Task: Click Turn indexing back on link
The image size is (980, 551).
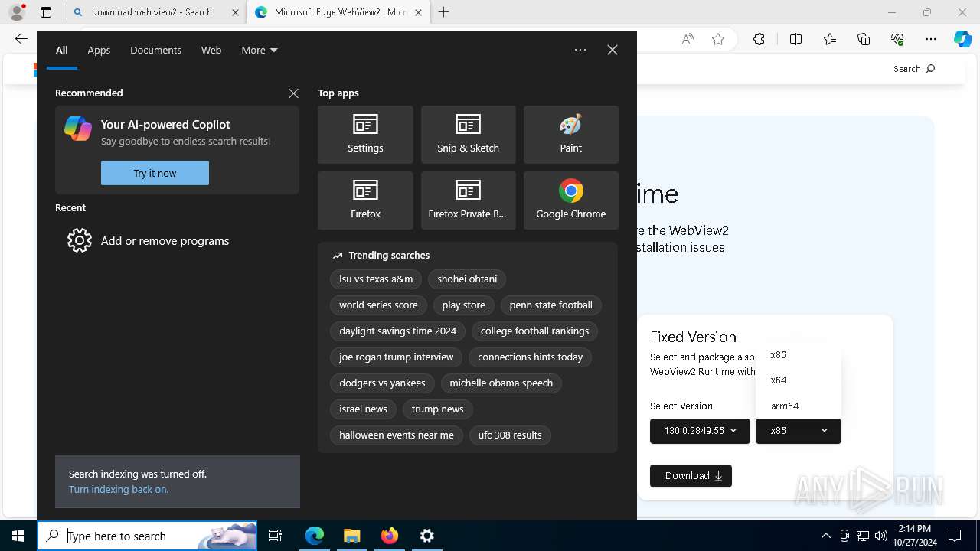Action: [x=119, y=489]
